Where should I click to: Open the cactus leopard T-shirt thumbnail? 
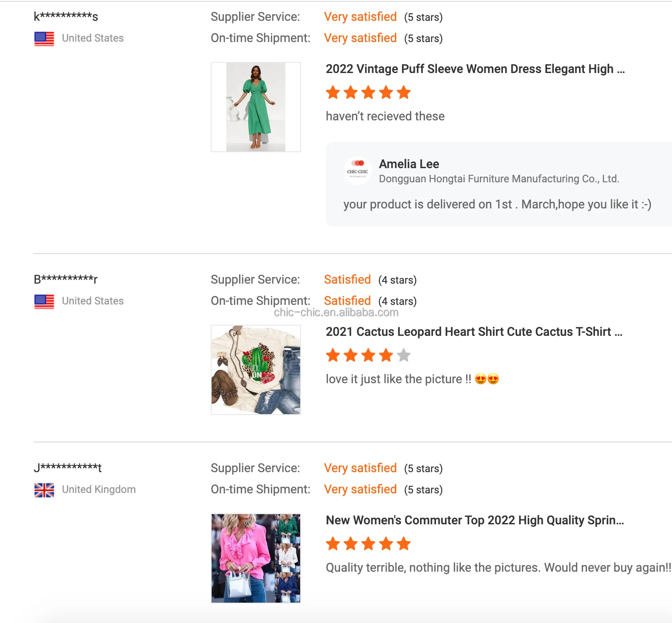point(256,370)
